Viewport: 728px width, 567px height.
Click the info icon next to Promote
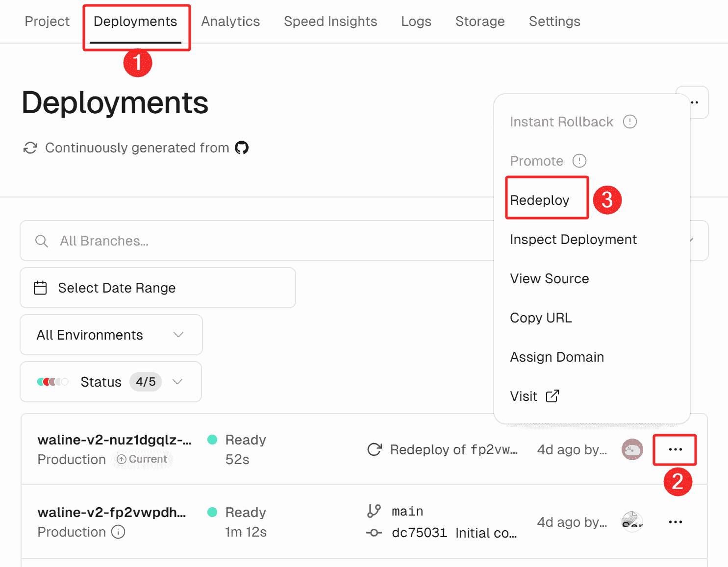[x=579, y=161]
